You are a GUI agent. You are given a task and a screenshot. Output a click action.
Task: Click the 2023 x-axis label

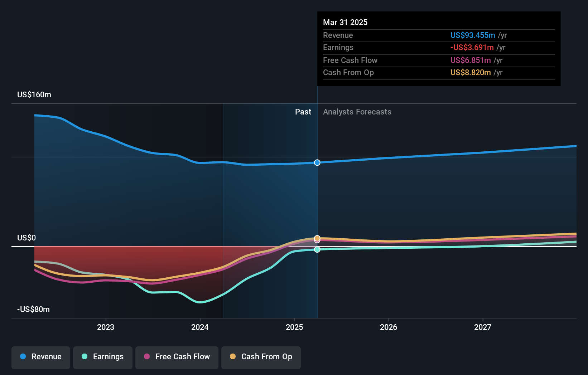click(106, 327)
